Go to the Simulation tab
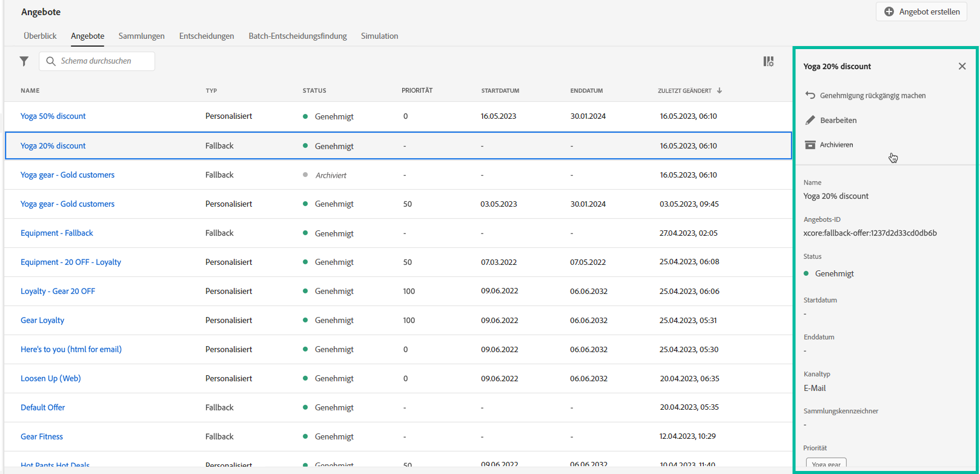 (x=379, y=36)
